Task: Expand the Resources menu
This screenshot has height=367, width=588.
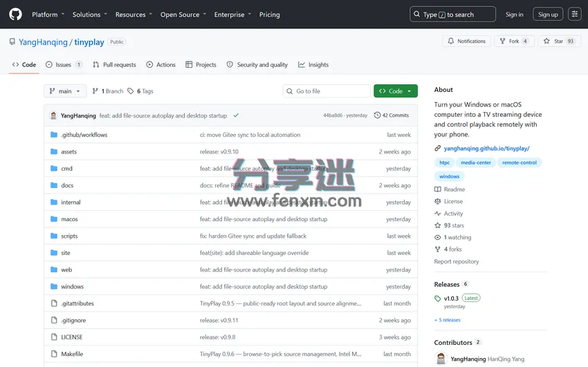Action: [134, 15]
